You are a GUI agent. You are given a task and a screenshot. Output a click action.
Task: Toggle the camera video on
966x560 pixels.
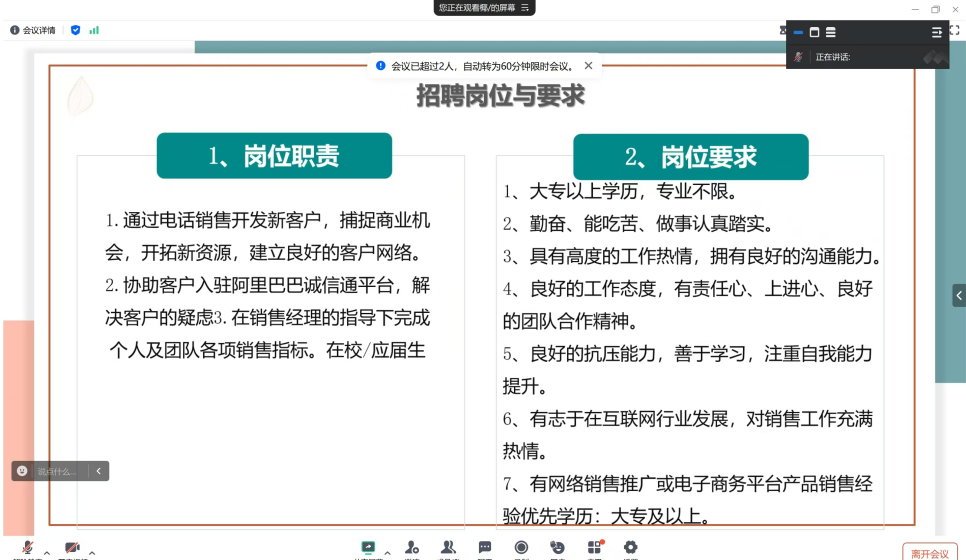(x=72, y=549)
